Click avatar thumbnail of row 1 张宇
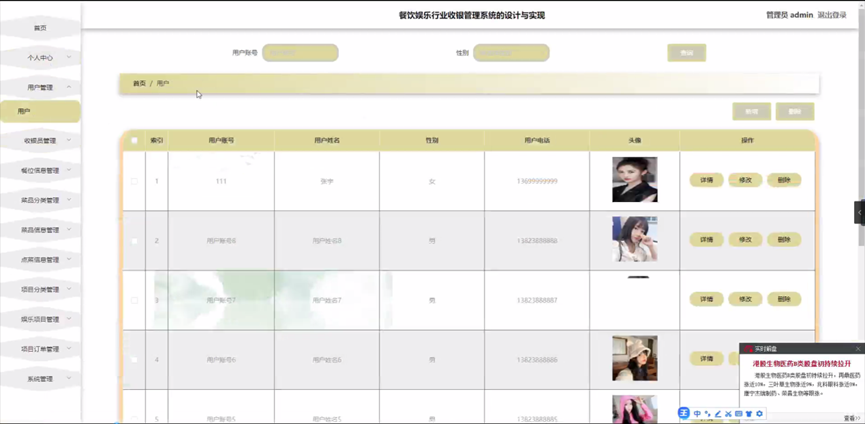 point(634,180)
